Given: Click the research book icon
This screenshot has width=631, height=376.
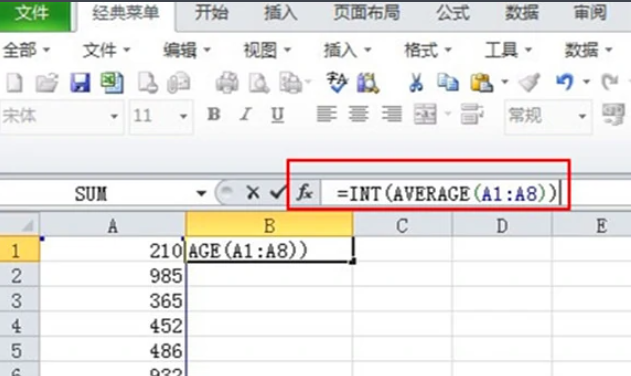Looking at the screenshot, I should point(367,83).
